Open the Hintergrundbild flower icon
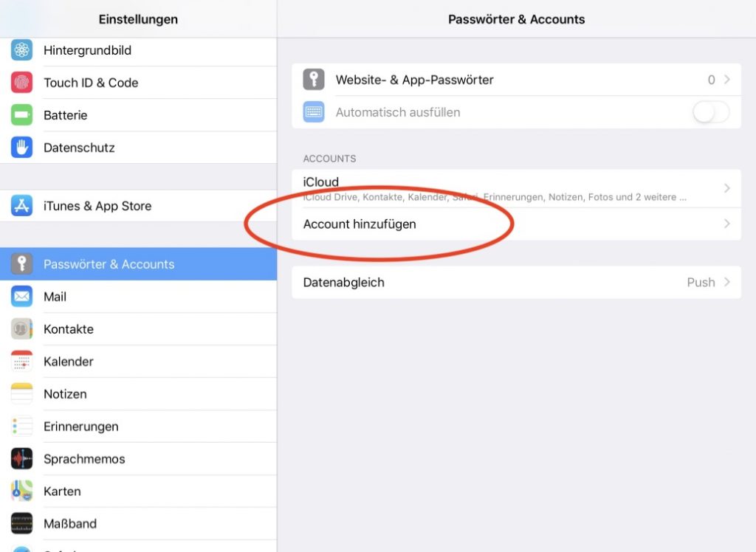 click(x=21, y=50)
